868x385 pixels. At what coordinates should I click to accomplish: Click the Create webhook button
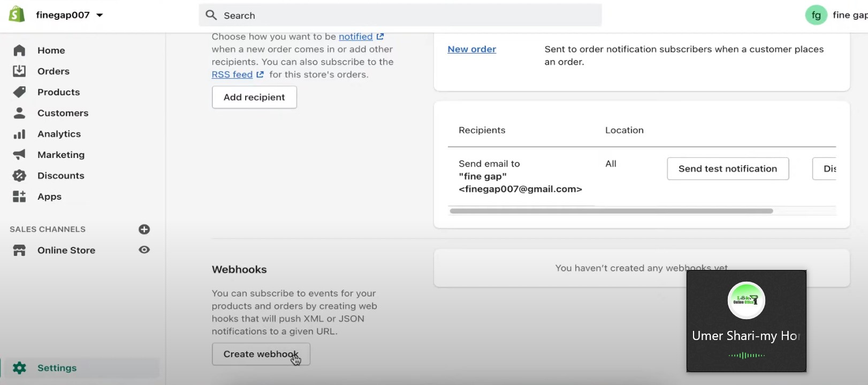click(x=261, y=354)
